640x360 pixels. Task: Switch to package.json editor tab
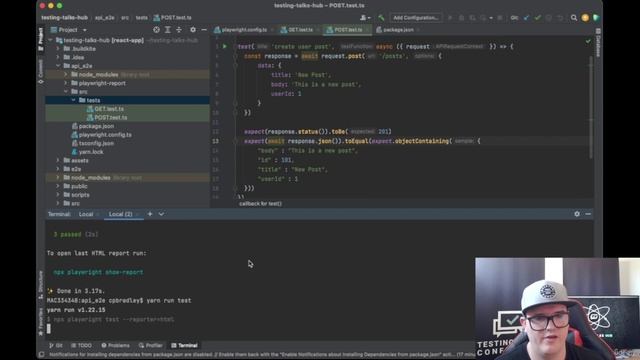398,30
